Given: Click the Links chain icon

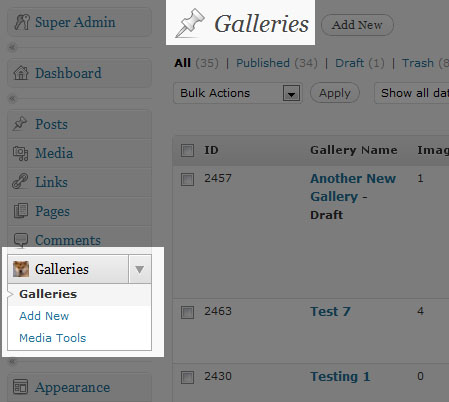Looking at the screenshot, I should click(x=20, y=182).
